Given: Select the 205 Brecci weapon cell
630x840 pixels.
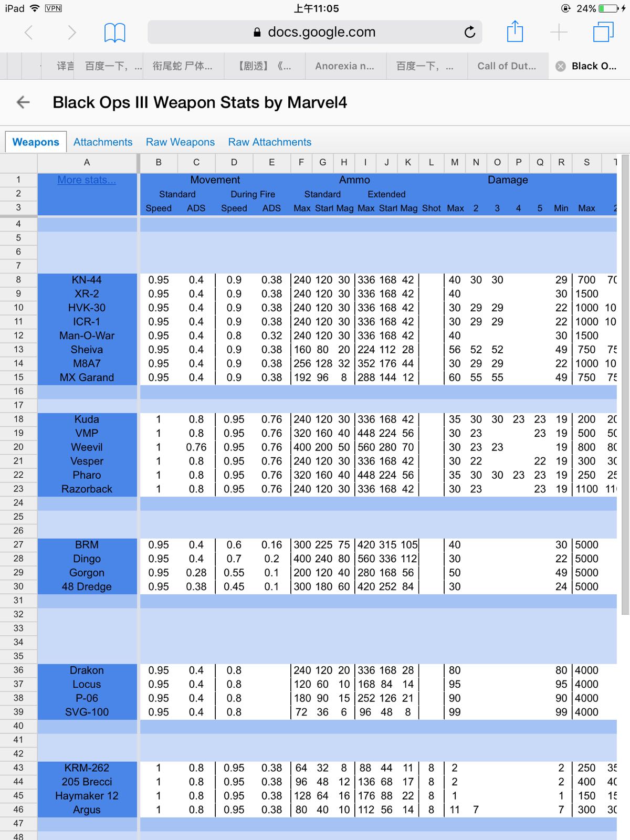Looking at the screenshot, I should (87, 782).
